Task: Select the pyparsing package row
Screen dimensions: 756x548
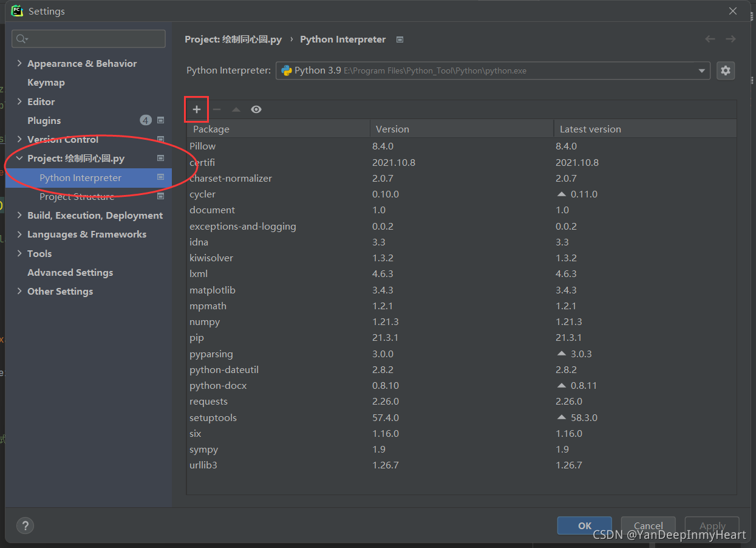Action: tap(461, 354)
